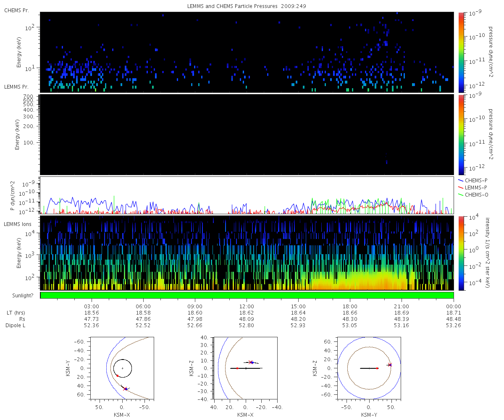Click the top CHEMS pressure color bar
Viewport: 504px width, 420px height.
(x=461, y=52)
